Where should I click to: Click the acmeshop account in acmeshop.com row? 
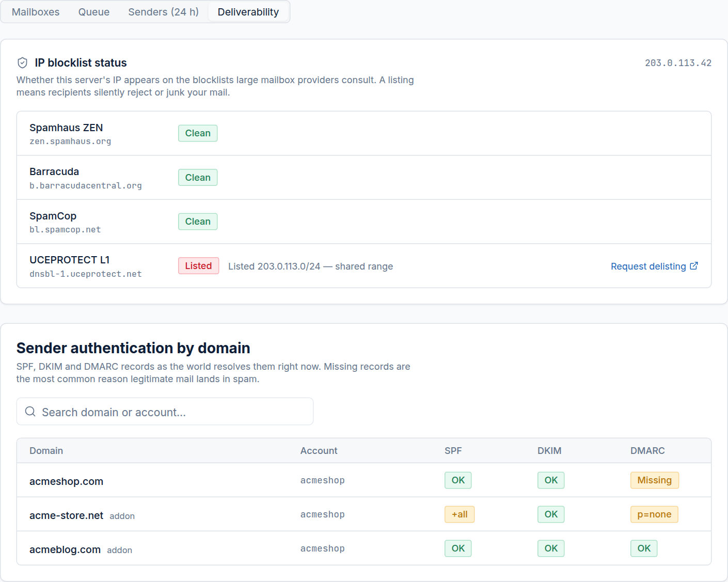click(323, 480)
